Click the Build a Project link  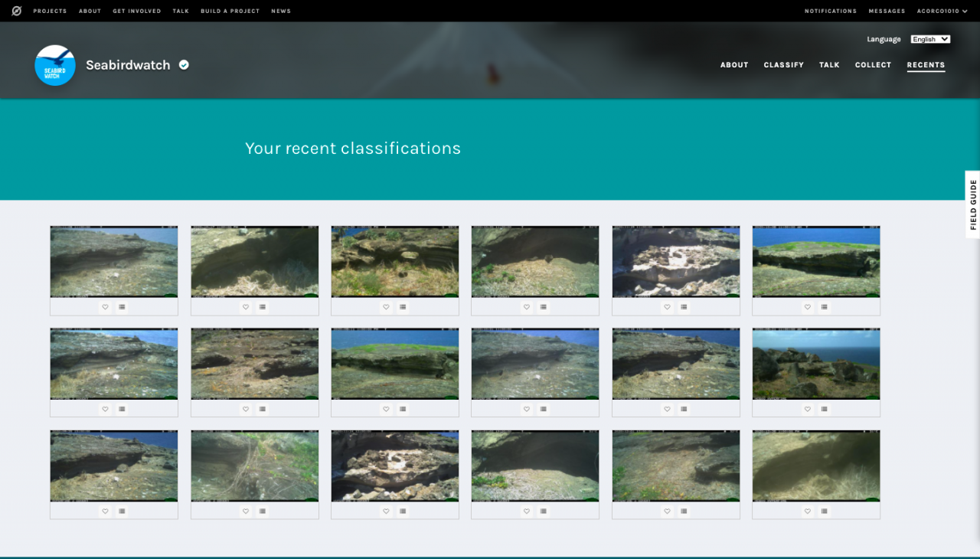pos(230,11)
